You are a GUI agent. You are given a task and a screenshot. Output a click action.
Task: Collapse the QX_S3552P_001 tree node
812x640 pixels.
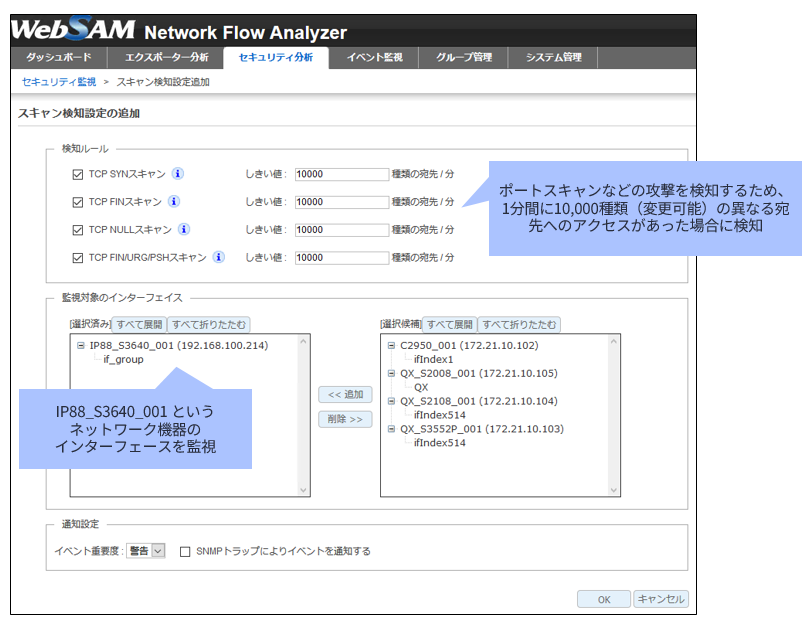(x=392, y=429)
